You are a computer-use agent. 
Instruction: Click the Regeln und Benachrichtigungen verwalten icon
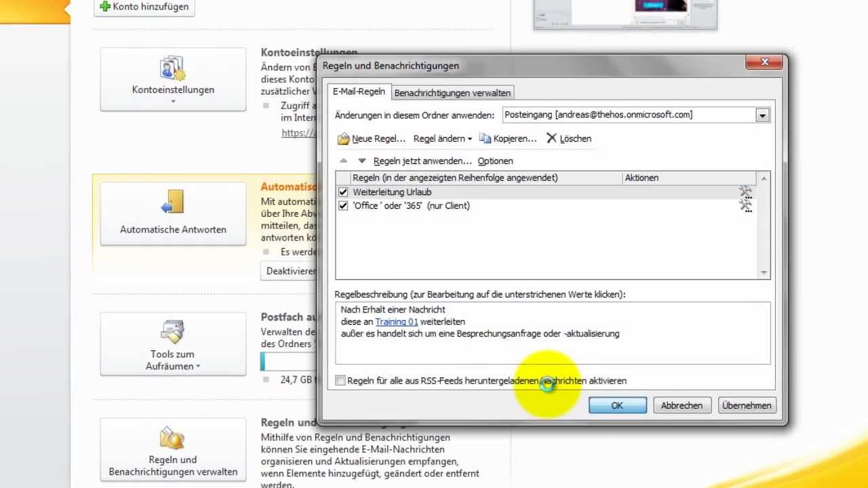coord(173,438)
